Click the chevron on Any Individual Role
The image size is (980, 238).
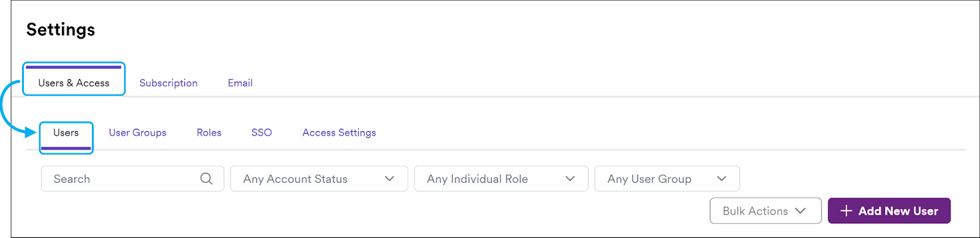(x=570, y=178)
